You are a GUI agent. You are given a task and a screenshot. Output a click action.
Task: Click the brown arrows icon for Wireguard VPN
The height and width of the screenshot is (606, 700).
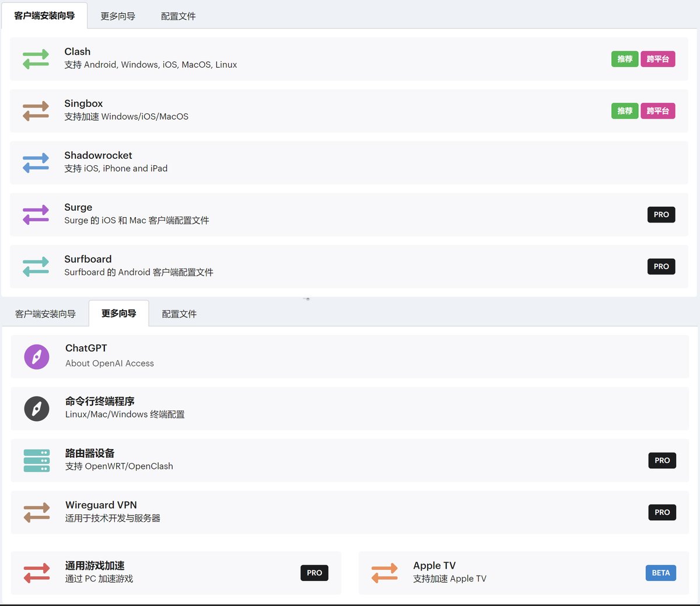(37, 513)
